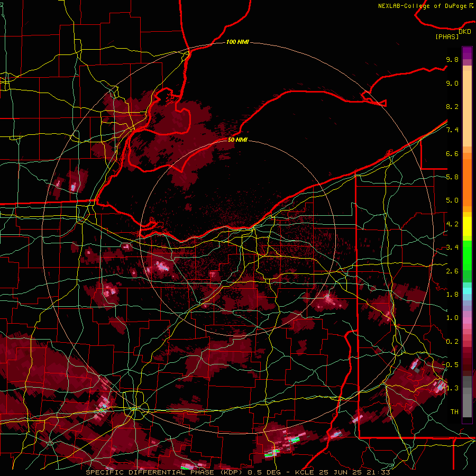Select the 5.0 scale value
This screenshot has width=476, height=476.
[x=452, y=200]
